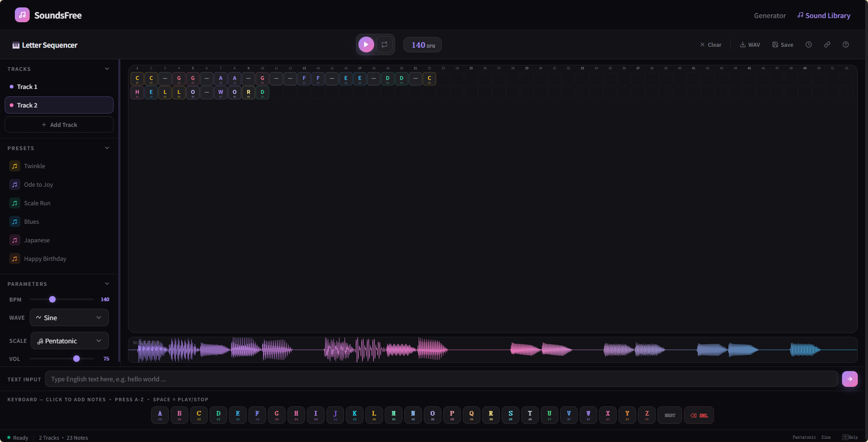
Task: Select the first C note in Track 1
Action: [x=137, y=79]
